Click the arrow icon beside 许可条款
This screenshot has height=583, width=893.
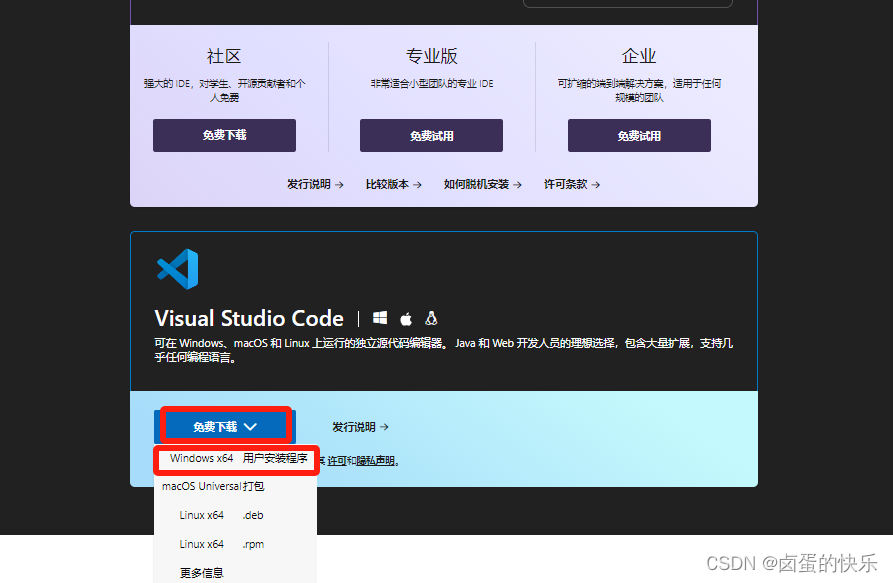pyautogui.click(x=594, y=184)
